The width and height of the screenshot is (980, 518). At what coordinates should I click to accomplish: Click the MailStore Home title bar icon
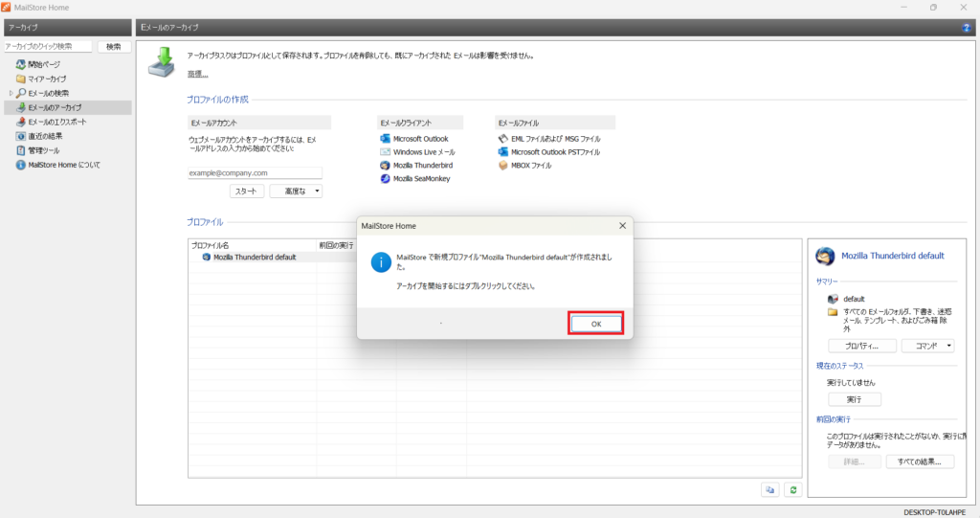[x=7, y=8]
